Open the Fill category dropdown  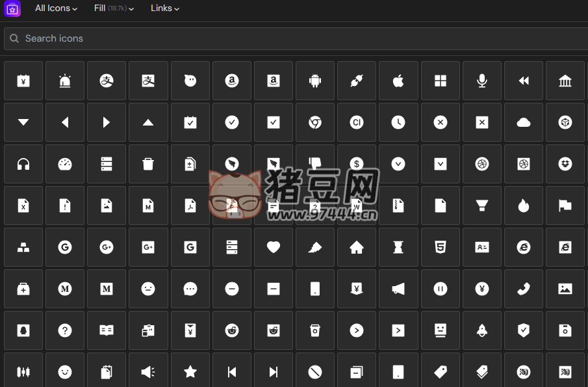pyautogui.click(x=114, y=8)
